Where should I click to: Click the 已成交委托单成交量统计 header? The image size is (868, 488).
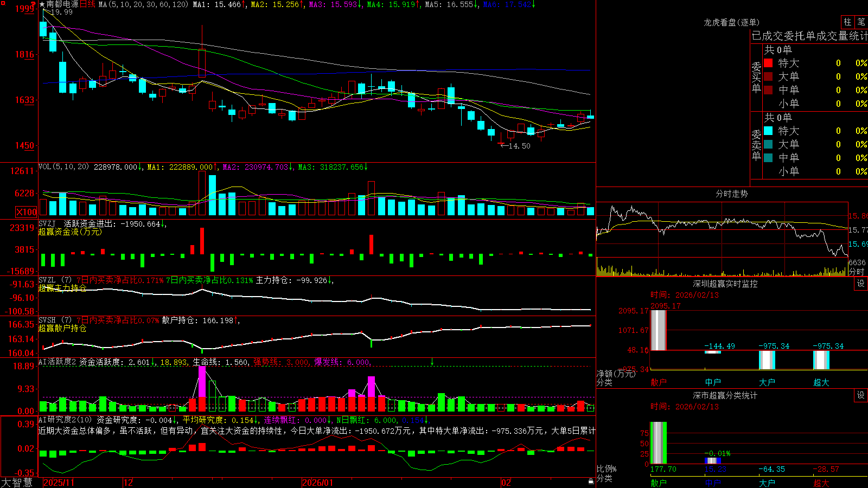(x=809, y=36)
